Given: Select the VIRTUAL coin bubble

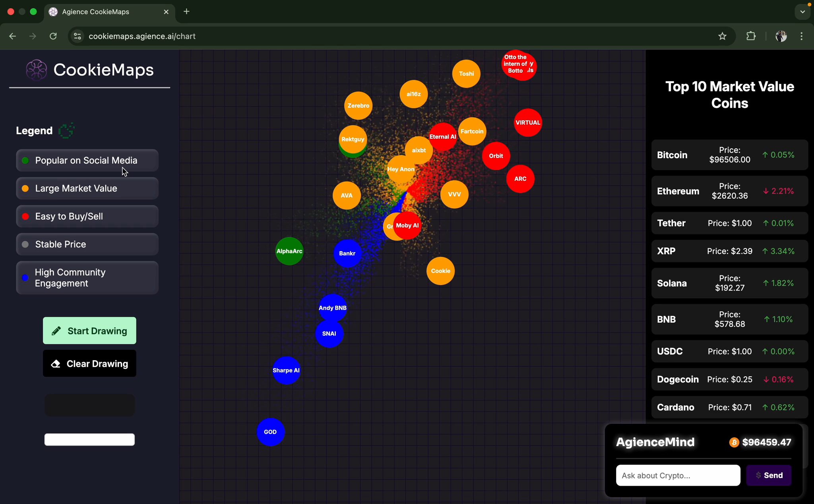Looking at the screenshot, I should 528,122.
